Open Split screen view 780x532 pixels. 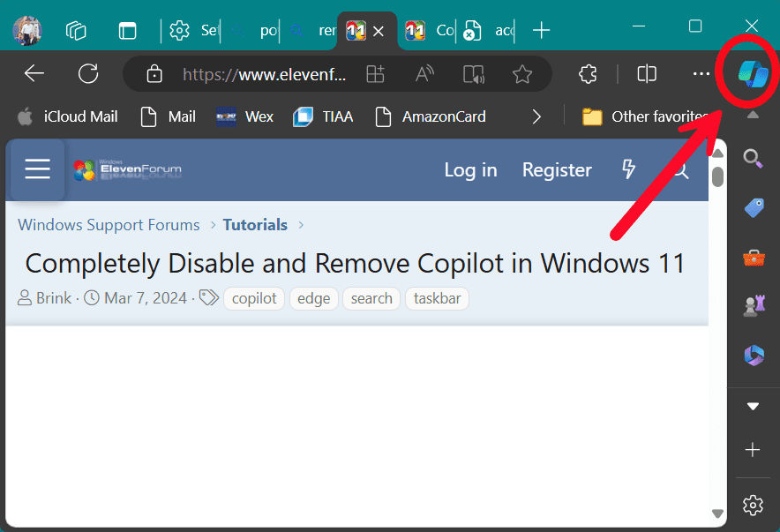[647, 74]
